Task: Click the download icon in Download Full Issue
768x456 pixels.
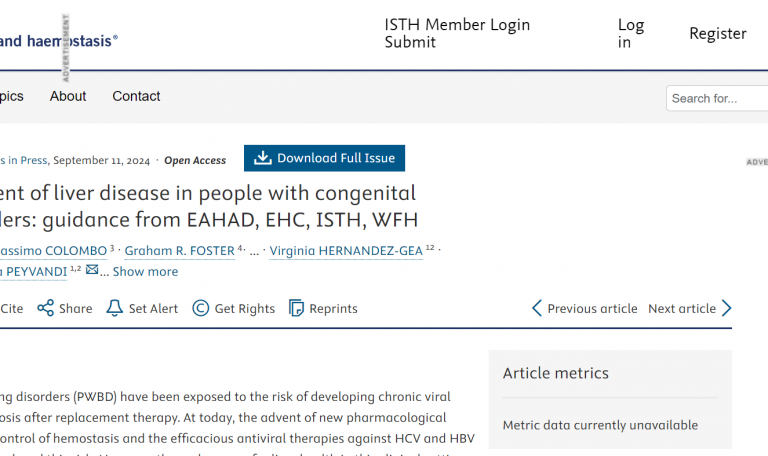Action: 263,158
